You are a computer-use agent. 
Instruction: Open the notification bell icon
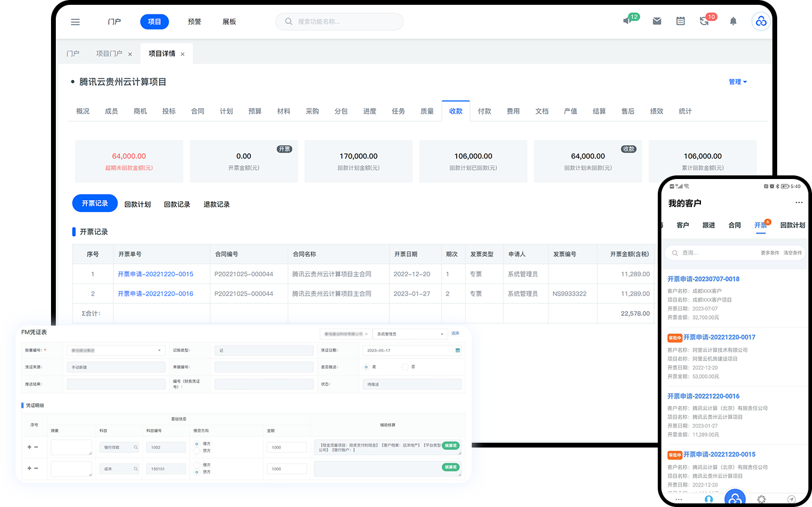(x=733, y=21)
